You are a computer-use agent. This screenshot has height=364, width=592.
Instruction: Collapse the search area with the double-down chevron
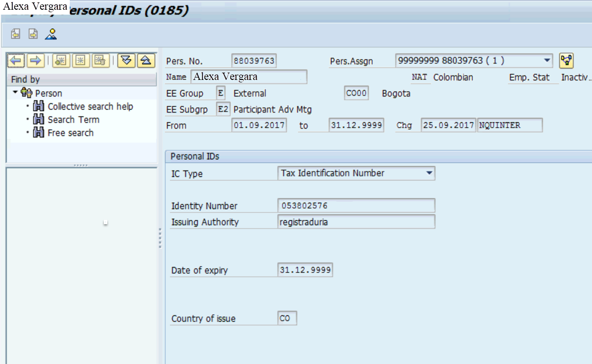point(127,60)
